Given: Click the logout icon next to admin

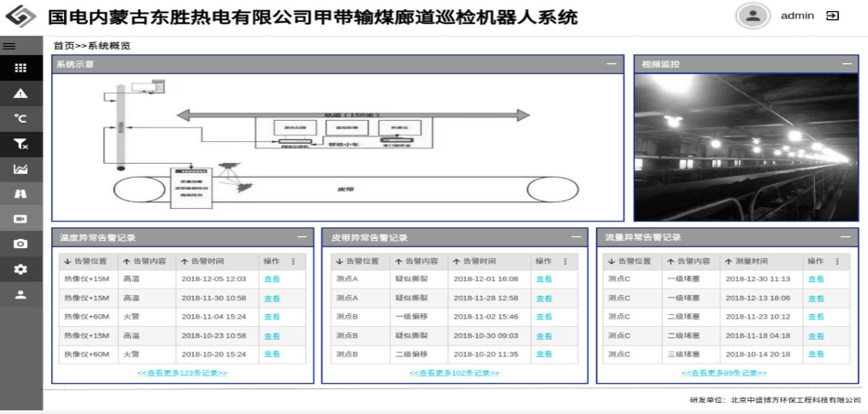Looking at the screenshot, I should (832, 16).
